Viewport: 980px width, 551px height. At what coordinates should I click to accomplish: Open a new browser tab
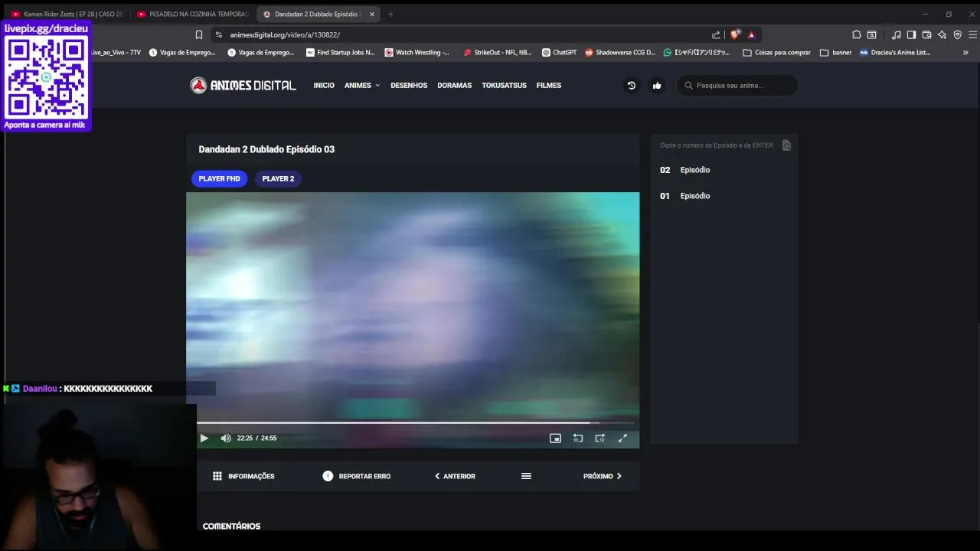pyautogui.click(x=390, y=14)
